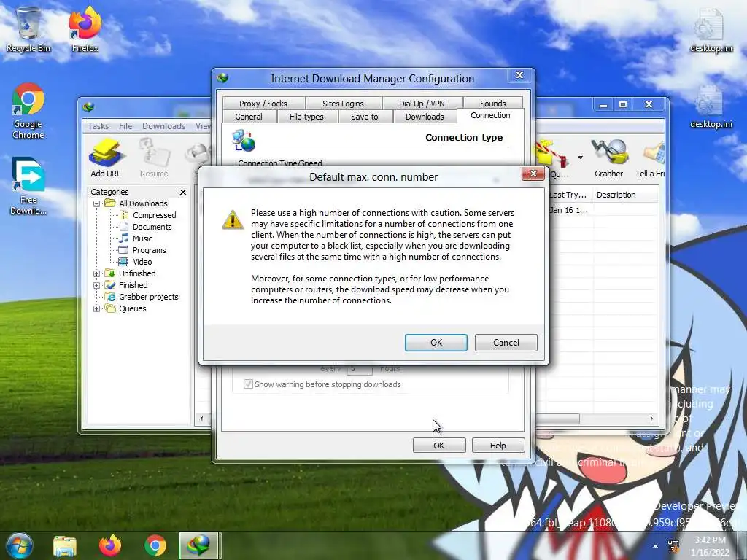Viewport: 747px width, 560px height.
Task: Collapse the All Downloads tree node
Action: [x=96, y=203]
